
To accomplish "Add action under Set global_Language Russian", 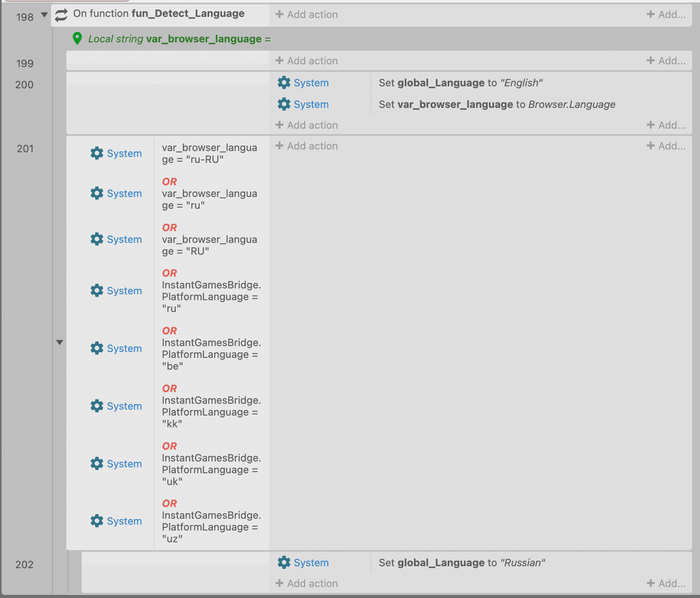I will click(x=307, y=583).
